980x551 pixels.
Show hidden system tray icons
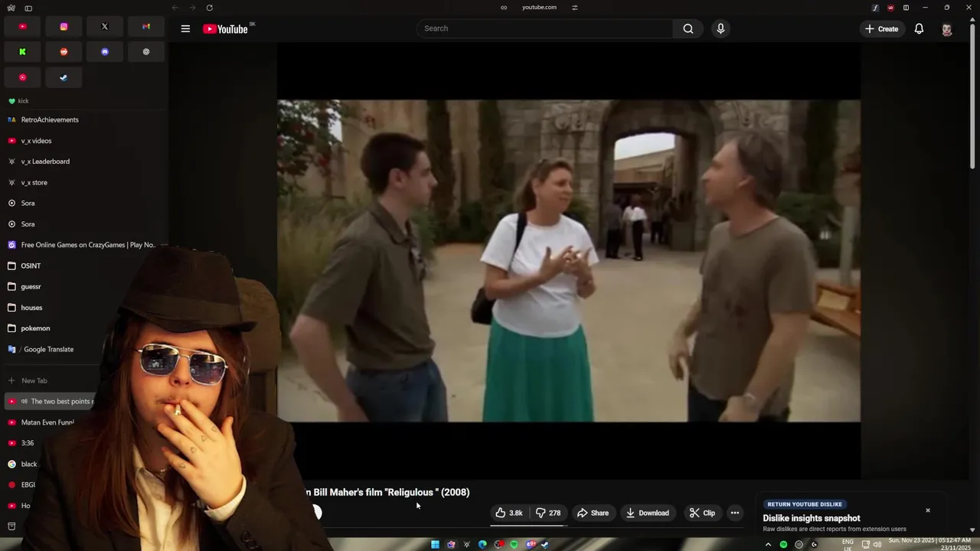(x=768, y=544)
